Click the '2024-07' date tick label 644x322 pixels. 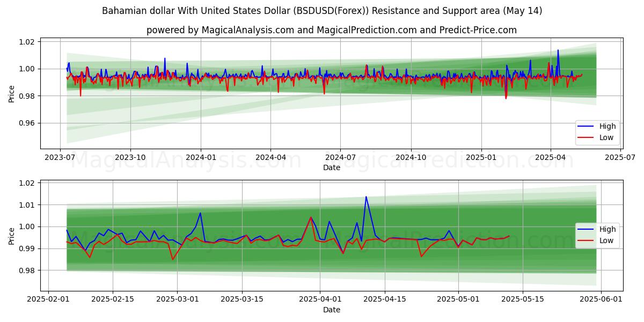340,157
